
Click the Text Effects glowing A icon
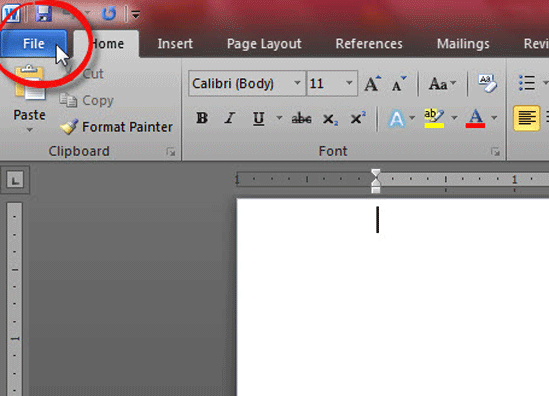click(x=397, y=118)
